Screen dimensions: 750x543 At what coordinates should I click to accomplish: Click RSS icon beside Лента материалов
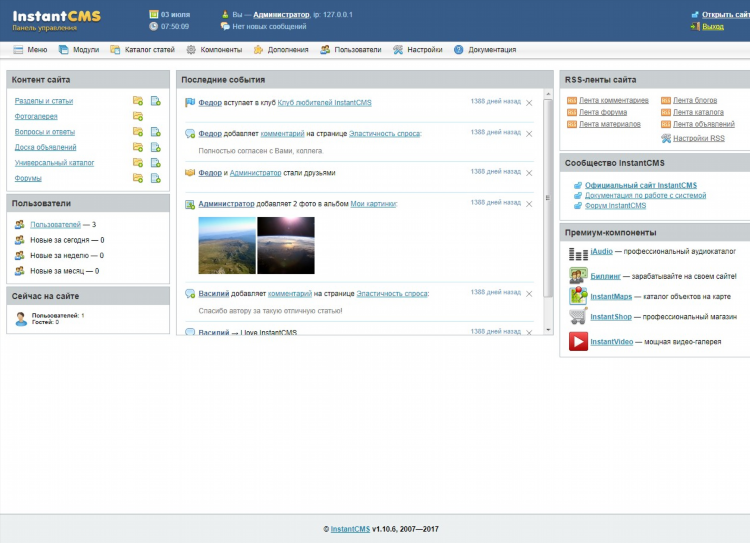[x=572, y=124]
